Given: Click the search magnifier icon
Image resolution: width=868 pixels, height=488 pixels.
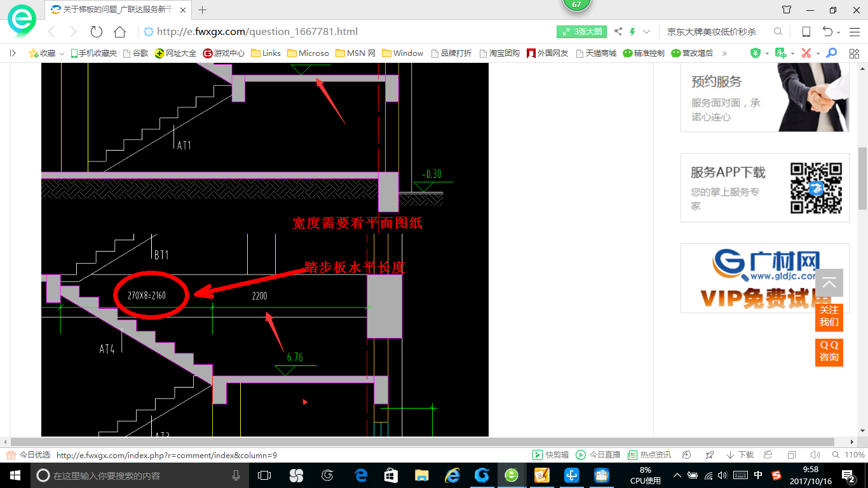Looking at the screenshot, I should [778, 32].
